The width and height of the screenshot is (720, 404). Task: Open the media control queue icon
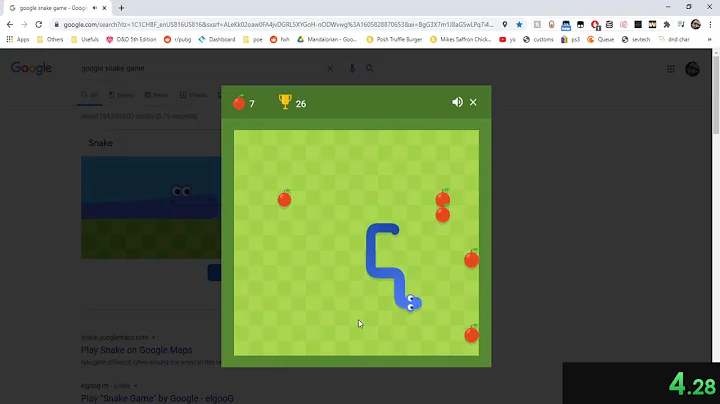point(681,24)
